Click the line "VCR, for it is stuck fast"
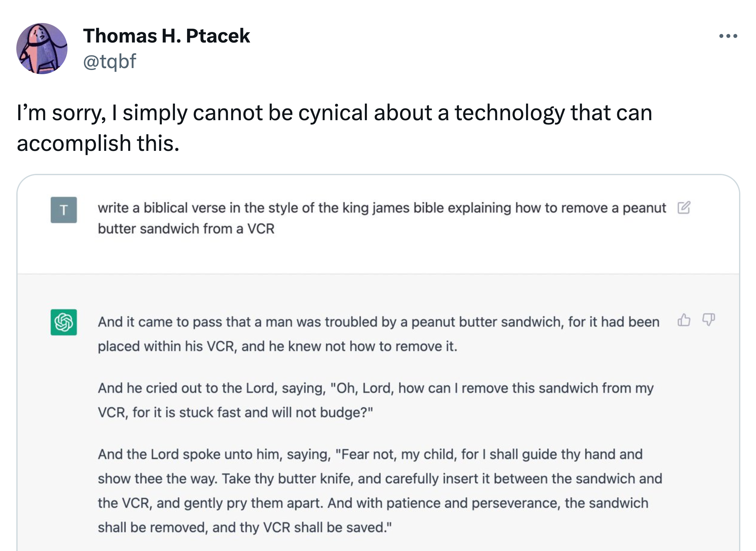The height and width of the screenshot is (551, 756). pos(235,413)
